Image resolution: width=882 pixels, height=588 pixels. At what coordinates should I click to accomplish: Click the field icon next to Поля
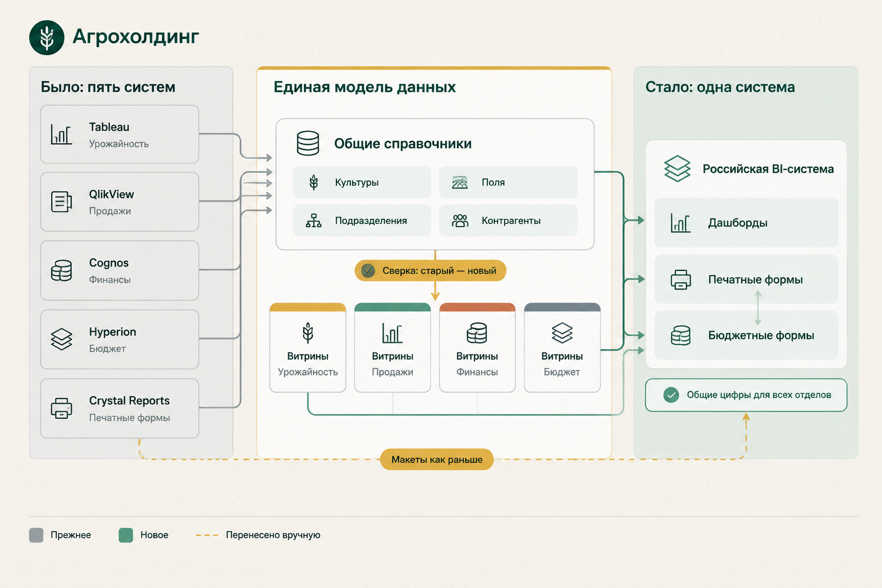[460, 183]
